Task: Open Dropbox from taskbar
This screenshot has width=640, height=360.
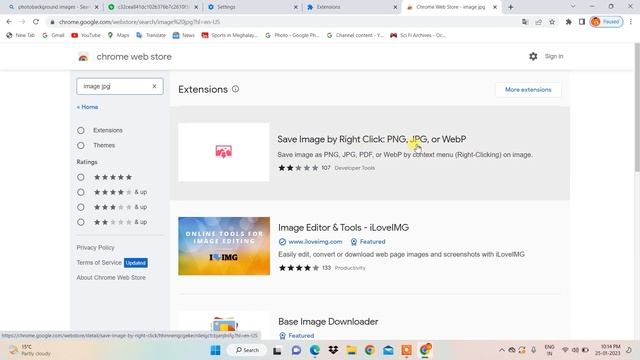Action: pyautogui.click(x=333, y=350)
